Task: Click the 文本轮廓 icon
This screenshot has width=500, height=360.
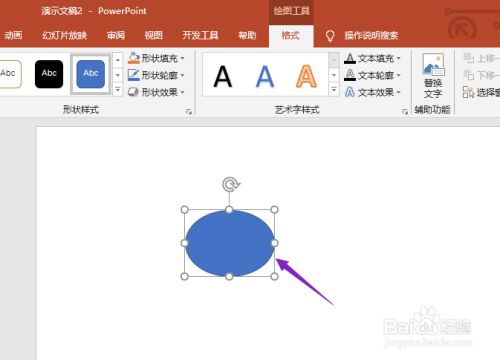Action: click(x=350, y=75)
